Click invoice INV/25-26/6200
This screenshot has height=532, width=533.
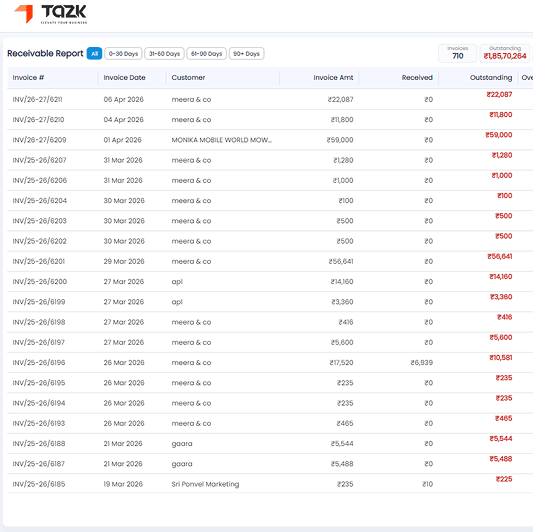point(40,281)
